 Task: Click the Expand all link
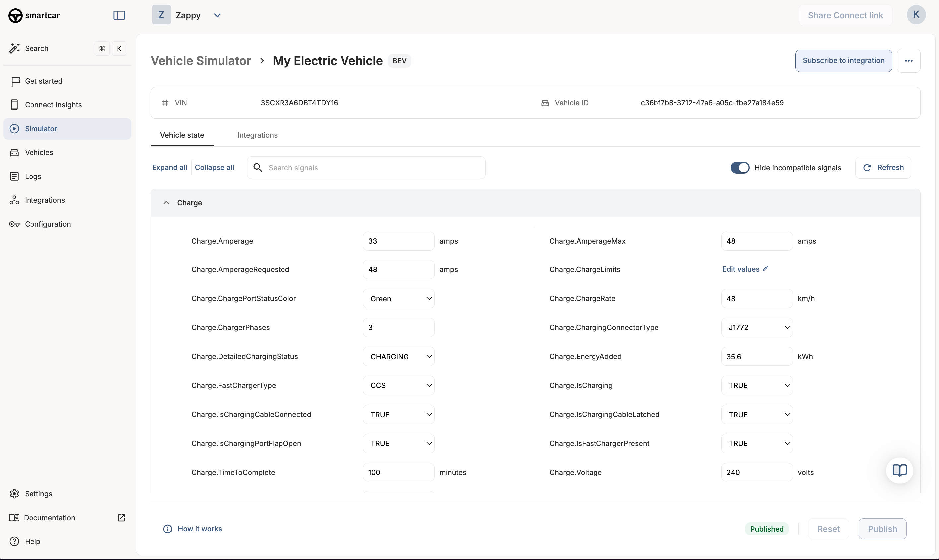click(169, 168)
